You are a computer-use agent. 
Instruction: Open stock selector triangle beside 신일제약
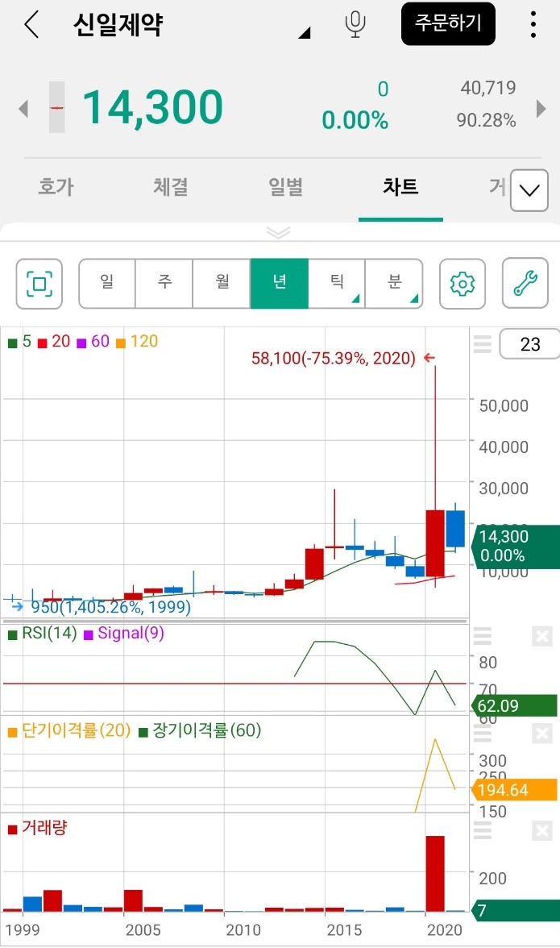305,32
